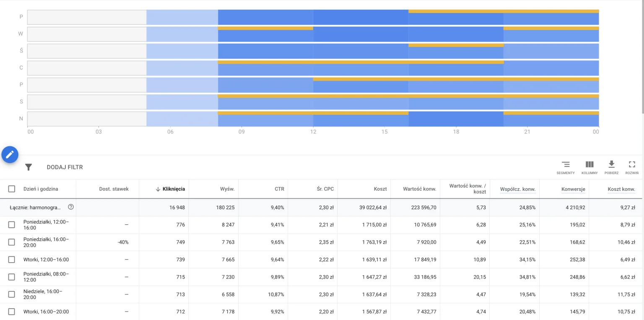This screenshot has width=644, height=320.
Task: Click the Dzień i godzina column header
Action: click(41, 189)
